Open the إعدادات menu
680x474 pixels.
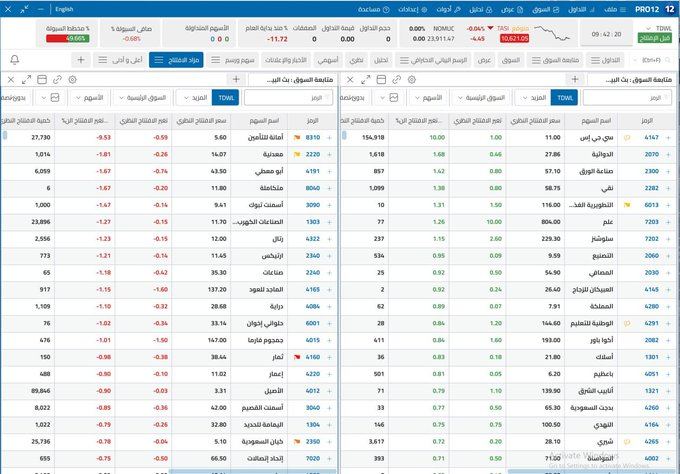[x=412, y=9]
